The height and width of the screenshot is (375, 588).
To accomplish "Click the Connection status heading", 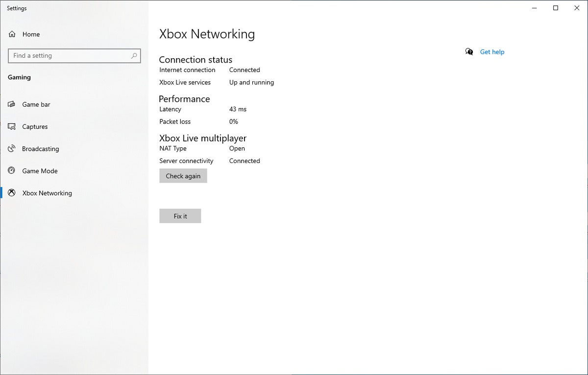I will (x=196, y=60).
